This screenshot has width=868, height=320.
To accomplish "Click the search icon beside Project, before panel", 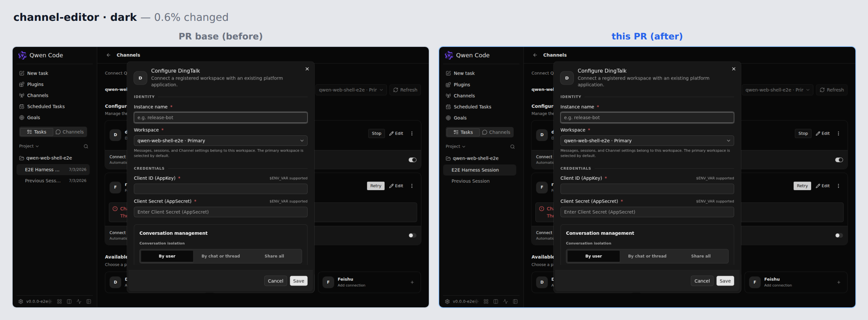I will pyautogui.click(x=86, y=146).
